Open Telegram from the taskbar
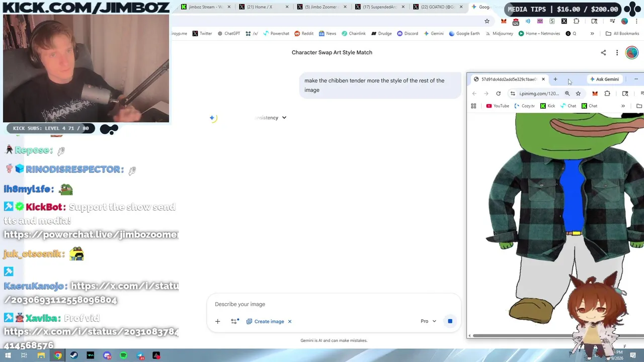Image resolution: width=644 pixels, height=362 pixels. 140,355
